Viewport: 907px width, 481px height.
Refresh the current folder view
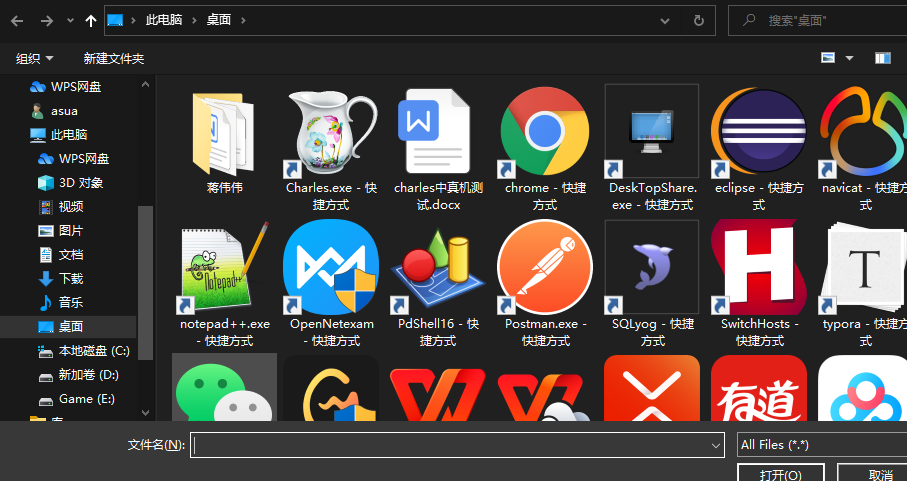pyautogui.click(x=699, y=21)
